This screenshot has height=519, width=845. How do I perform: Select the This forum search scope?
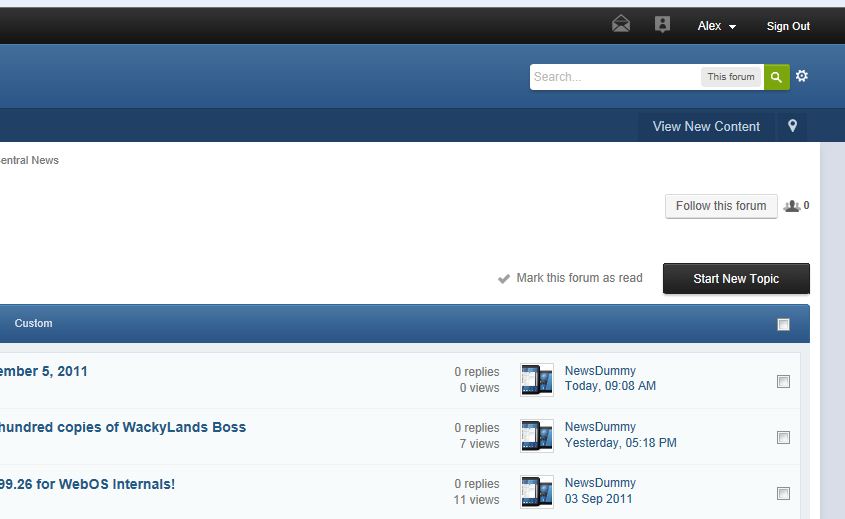point(731,77)
